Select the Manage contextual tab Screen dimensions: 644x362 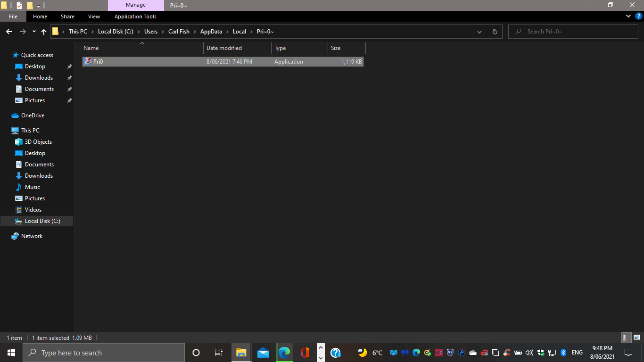(x=136, y=5)
